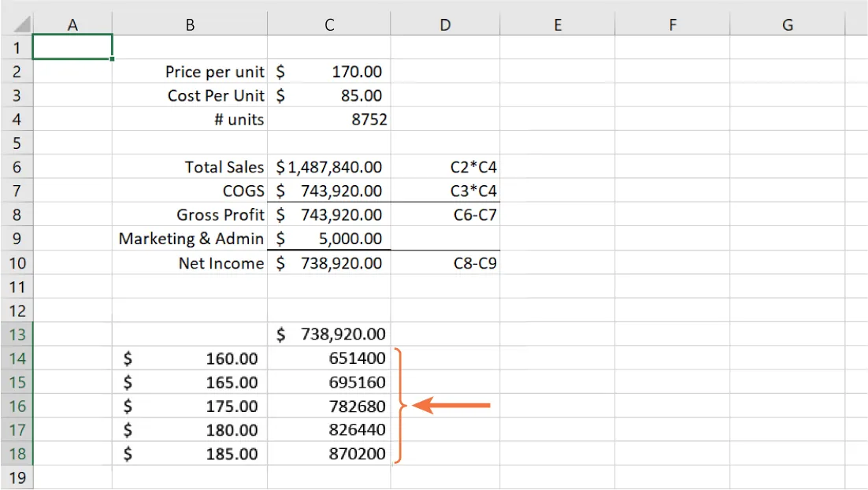868x490 pixels.
Task: Click the cell showing $170.00
Action: [x=328, y=72]
